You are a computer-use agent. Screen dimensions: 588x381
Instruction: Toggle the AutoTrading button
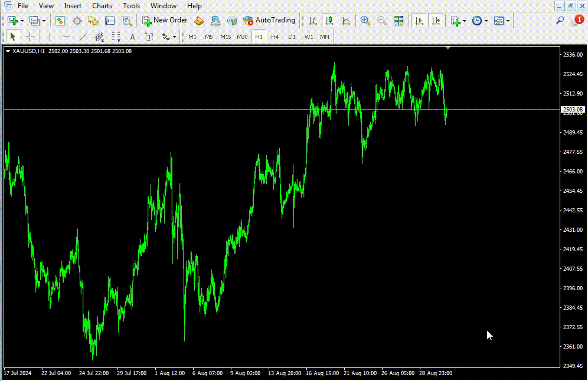click(x=269, y=21)
